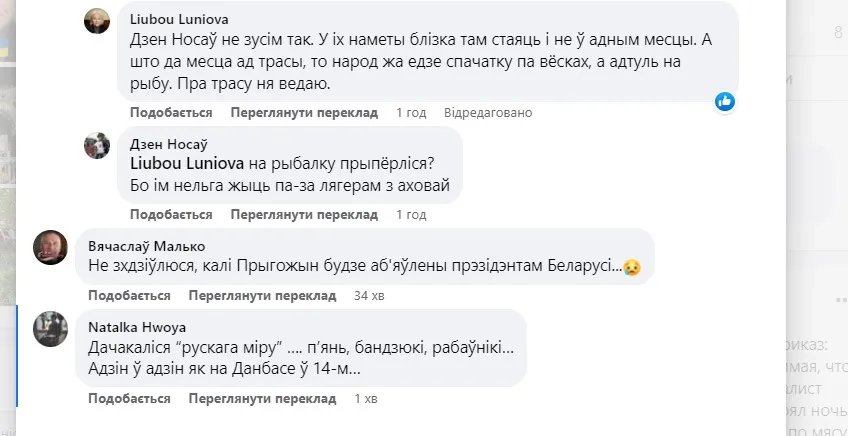Click Liubou Luniova's profile avatar
848x436 pixels.
tap(97, 21)
